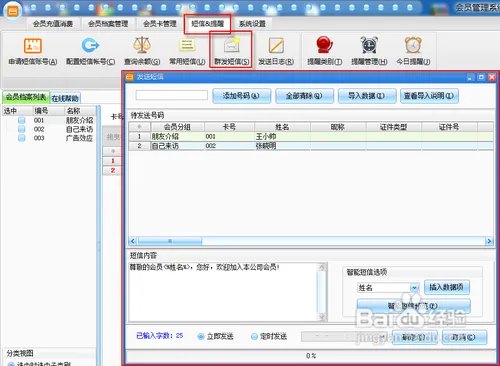Click up arrow of message text scrollbar
This screenshot has height=366, width=500.
(x=322, y=266)
